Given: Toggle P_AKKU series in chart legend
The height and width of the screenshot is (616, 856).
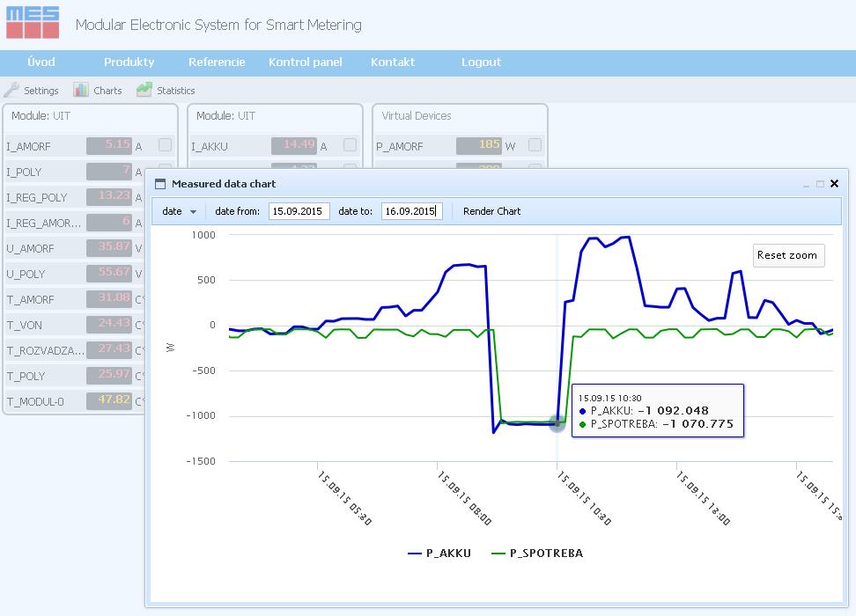Looking at the screenshot, I should point(439,554).
